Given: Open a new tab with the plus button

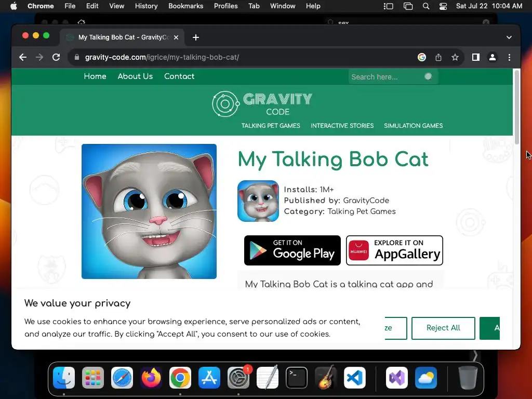Looking at the screenshot, I should click(196, 37).
